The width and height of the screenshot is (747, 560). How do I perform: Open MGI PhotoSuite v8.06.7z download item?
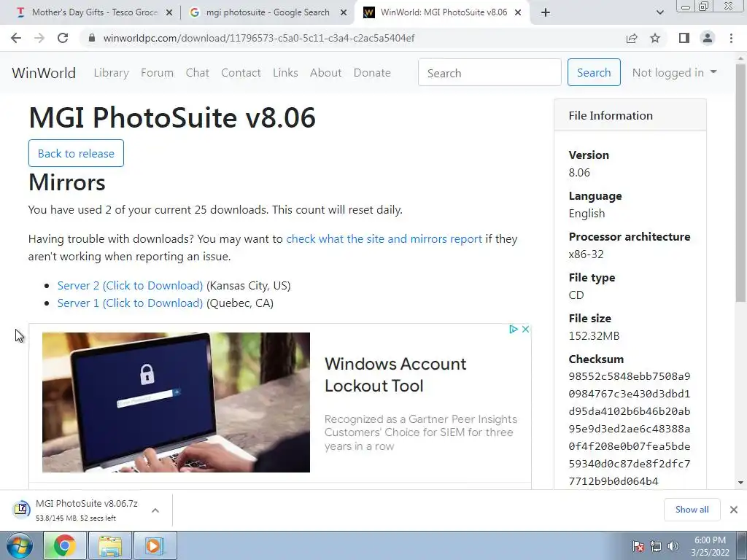coord(87,510)
